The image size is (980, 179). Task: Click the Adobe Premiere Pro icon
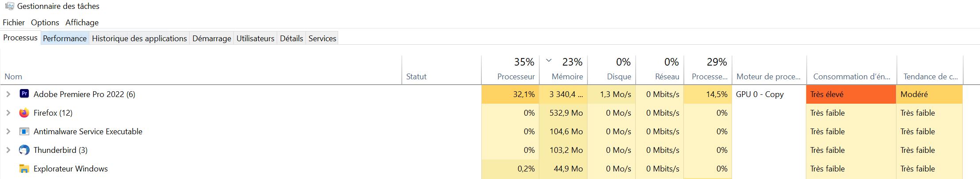coord(24,94)
